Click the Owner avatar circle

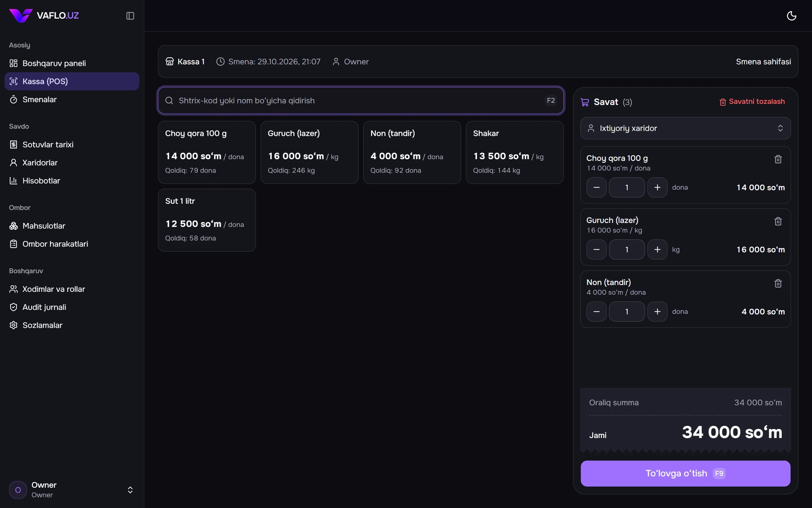pyautogui.click(x=18, y=490)
